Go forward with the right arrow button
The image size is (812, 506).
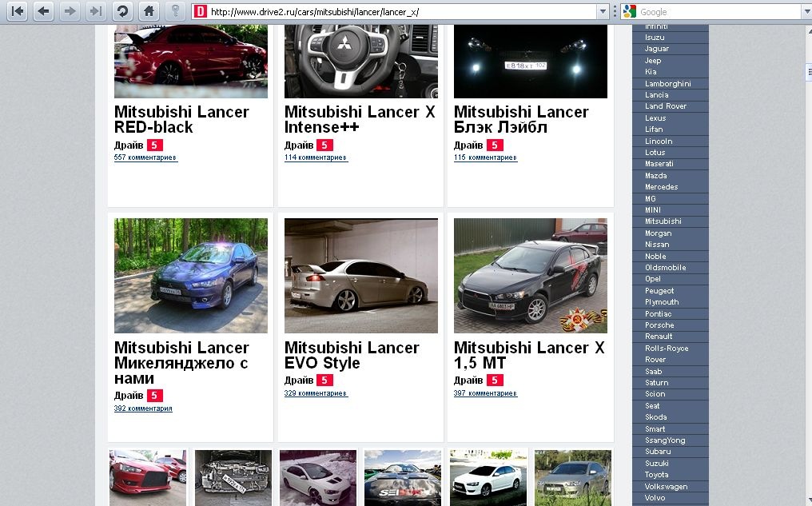[70, 11]
